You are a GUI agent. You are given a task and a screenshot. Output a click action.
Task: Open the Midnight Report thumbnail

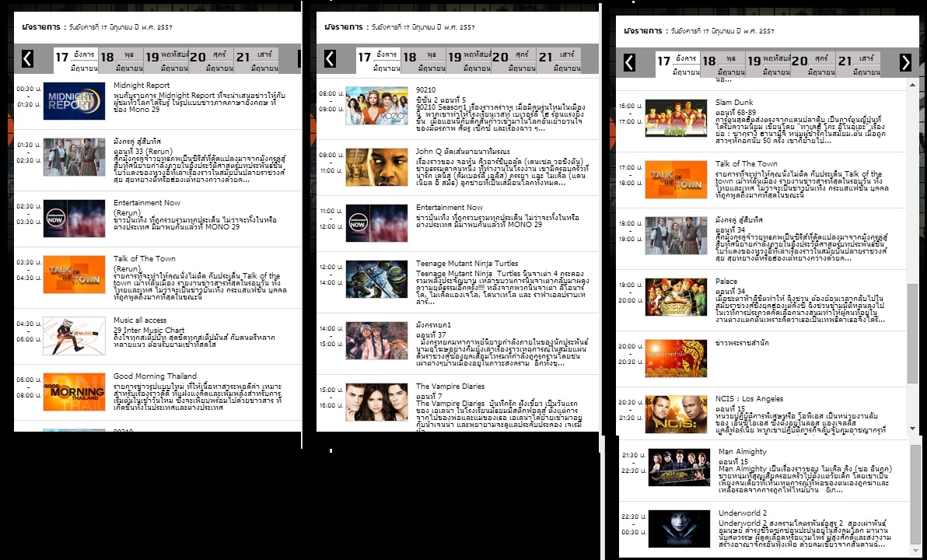click(75, 101)
